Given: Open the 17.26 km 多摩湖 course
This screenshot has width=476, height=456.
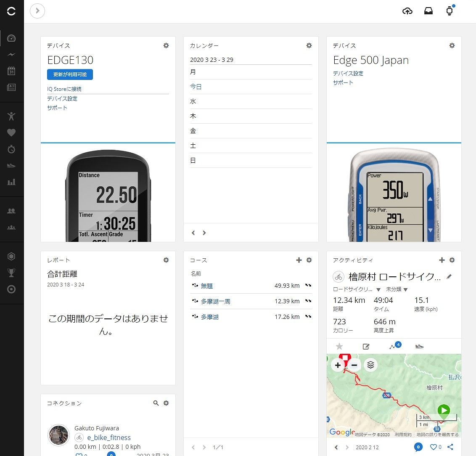Looking at the screenshot, I should (x=210, y=317).
